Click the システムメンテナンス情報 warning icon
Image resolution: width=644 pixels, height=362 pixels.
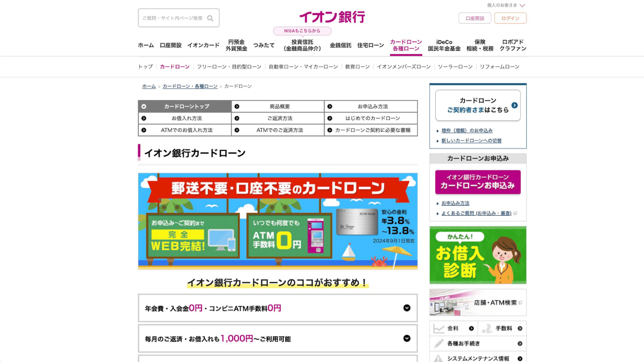439,358
